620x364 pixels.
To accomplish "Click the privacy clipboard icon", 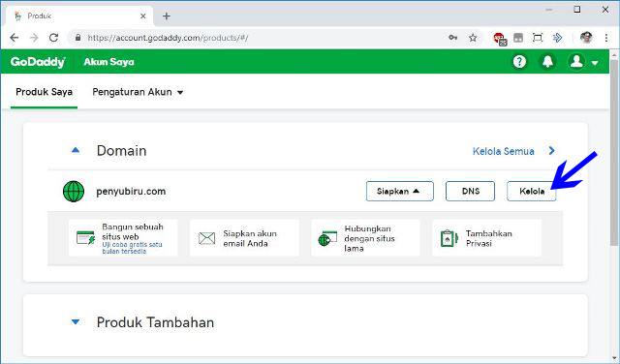I will [449, 238].
